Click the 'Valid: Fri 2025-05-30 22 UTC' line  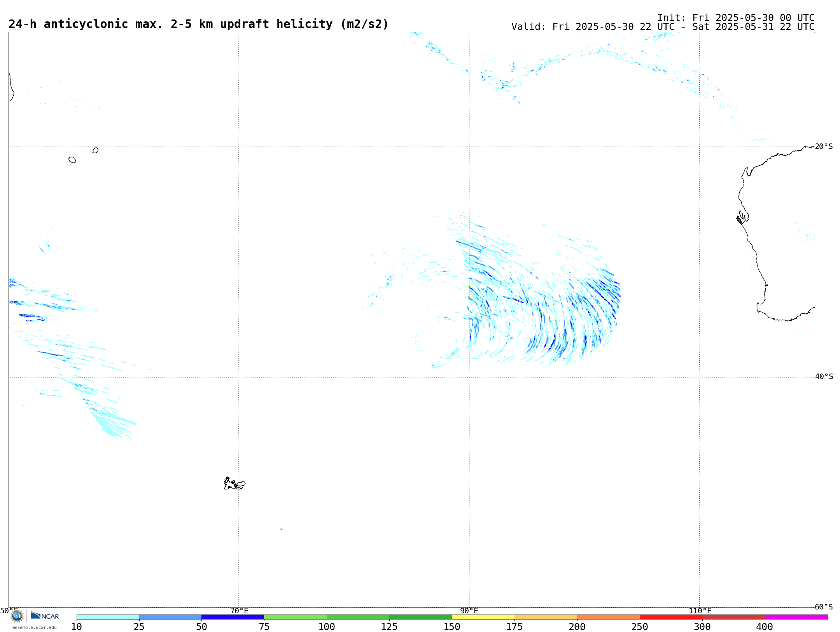click(663, 27)
